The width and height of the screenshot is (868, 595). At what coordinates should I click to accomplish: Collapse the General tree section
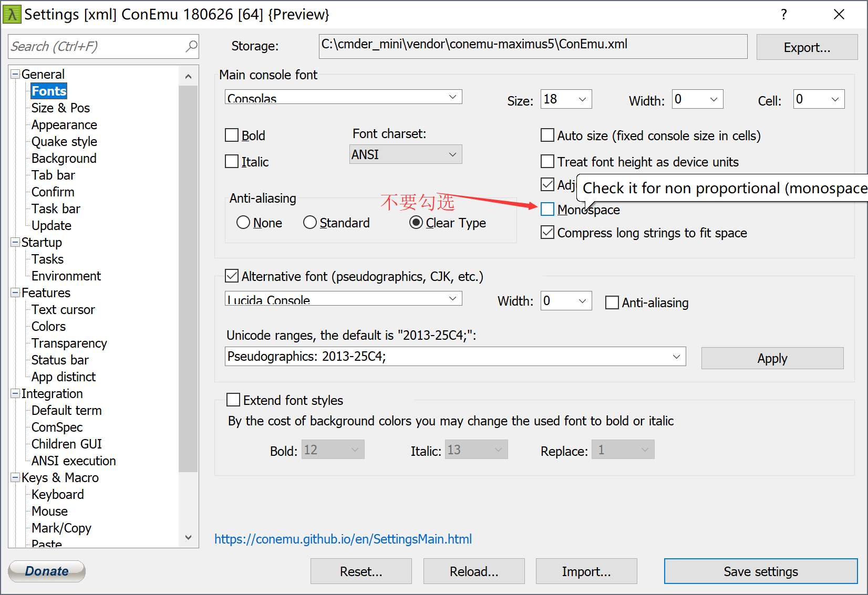pos(15,74)
